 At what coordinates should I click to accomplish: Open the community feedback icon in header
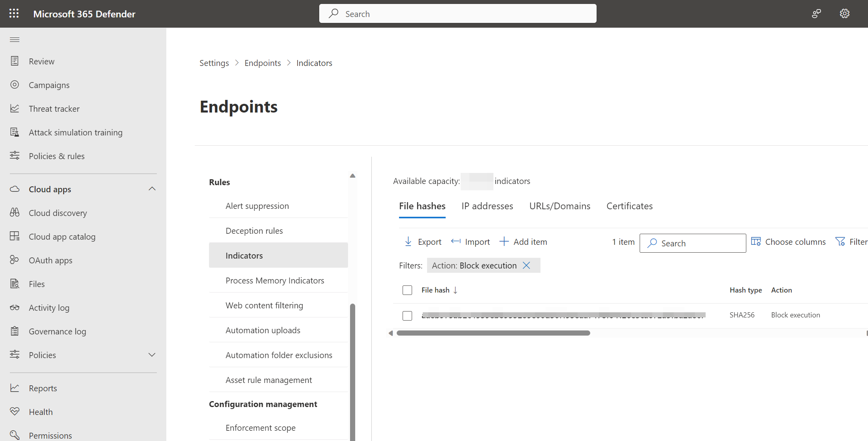point(816,13)
